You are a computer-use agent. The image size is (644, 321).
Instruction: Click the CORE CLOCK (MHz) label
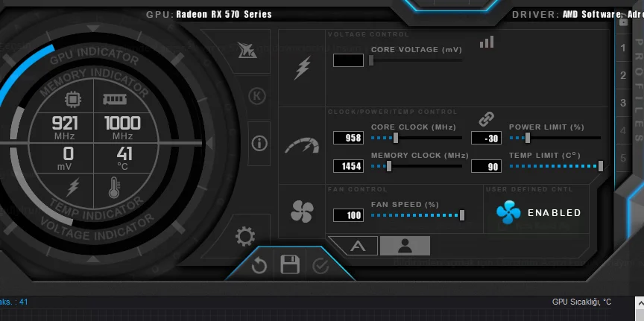pyautogui.click(x=414, y=127)
